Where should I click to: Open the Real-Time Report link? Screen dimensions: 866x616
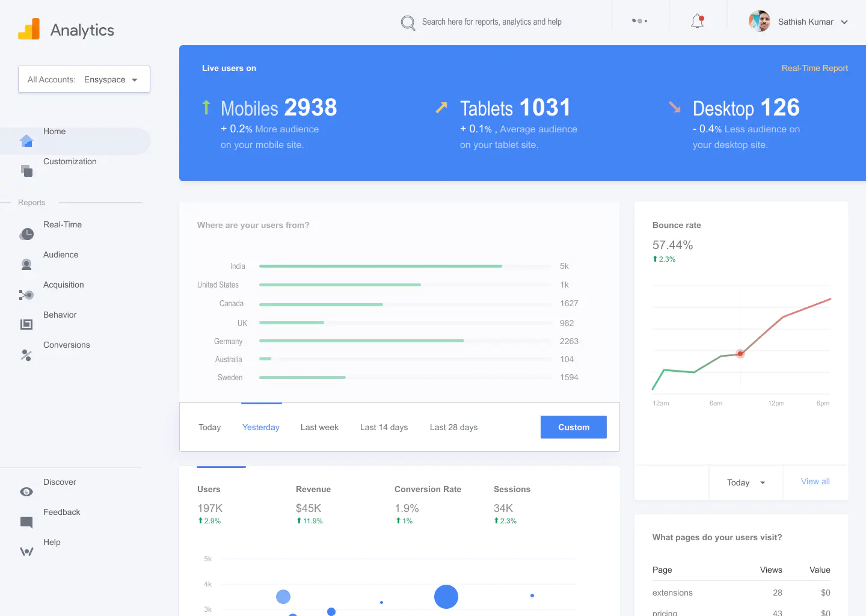point(814,68)
